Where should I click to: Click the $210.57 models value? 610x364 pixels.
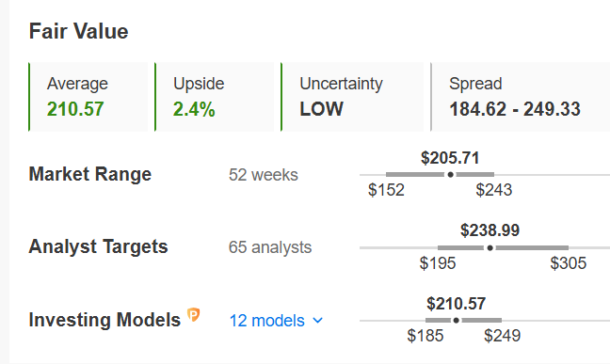(456, 303)
